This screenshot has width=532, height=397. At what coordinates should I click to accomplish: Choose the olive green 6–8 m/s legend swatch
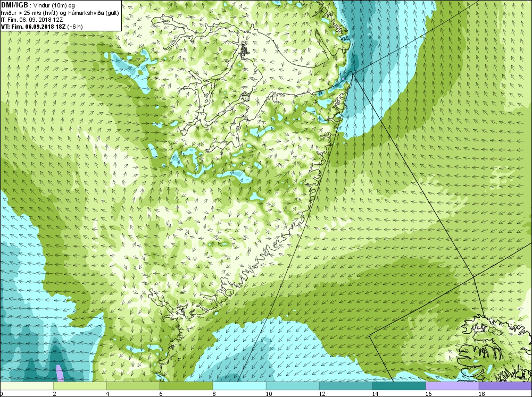pyautogui.click(x=186, y=386)
